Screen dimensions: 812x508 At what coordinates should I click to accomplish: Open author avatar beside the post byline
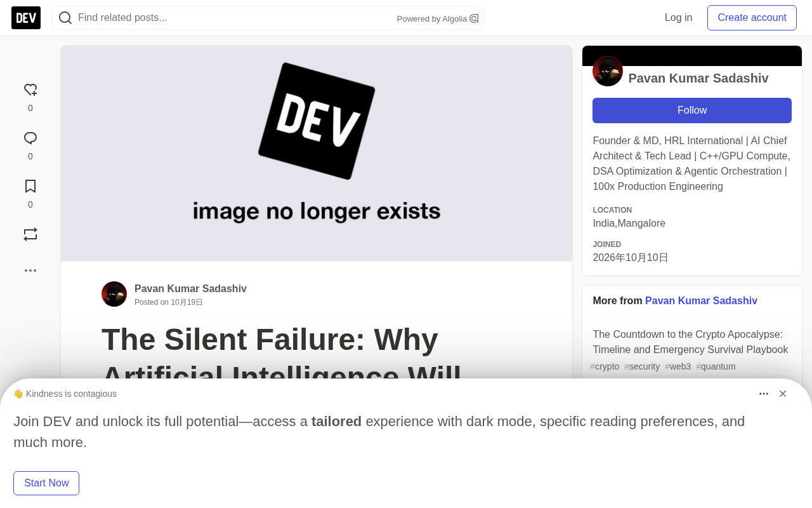pos(114,294)
